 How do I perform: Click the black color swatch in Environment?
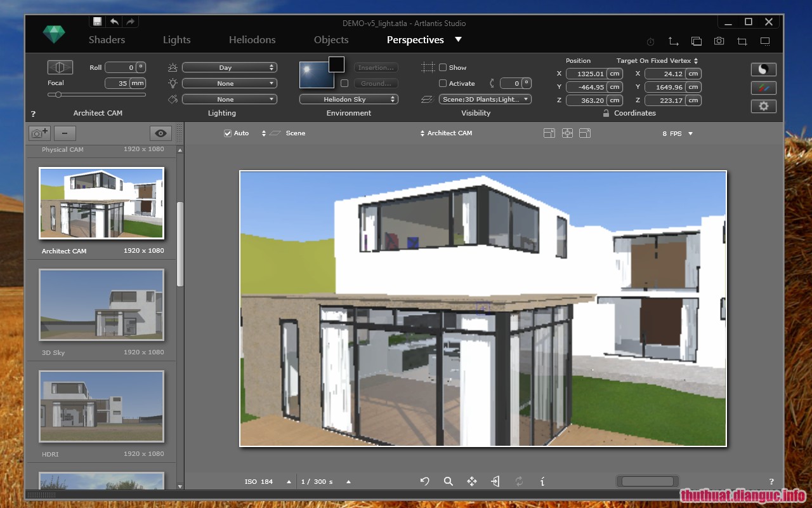point(336,64)
